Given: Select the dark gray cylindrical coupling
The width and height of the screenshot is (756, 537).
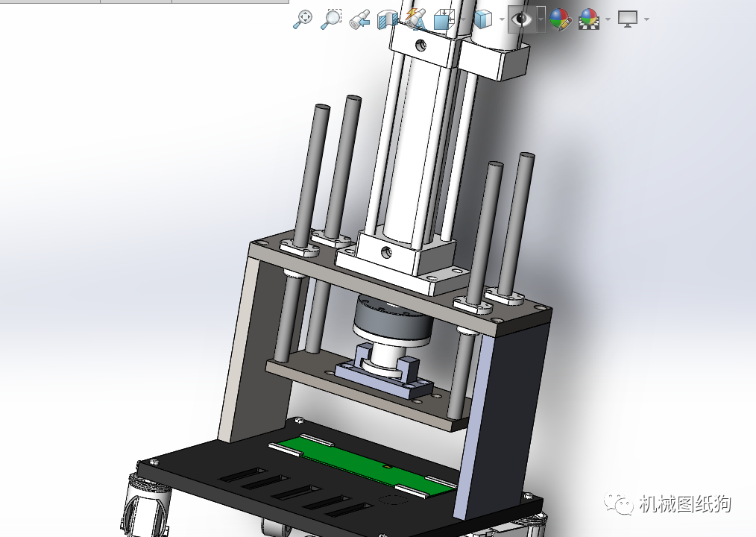Looking at the screenshot, I should [392, 319].
